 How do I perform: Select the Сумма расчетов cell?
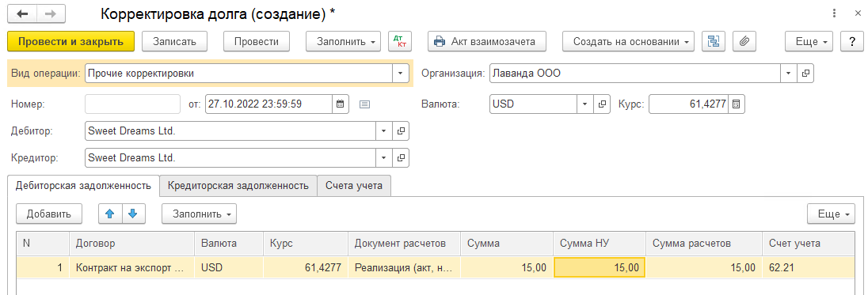(x=703, y=267)
